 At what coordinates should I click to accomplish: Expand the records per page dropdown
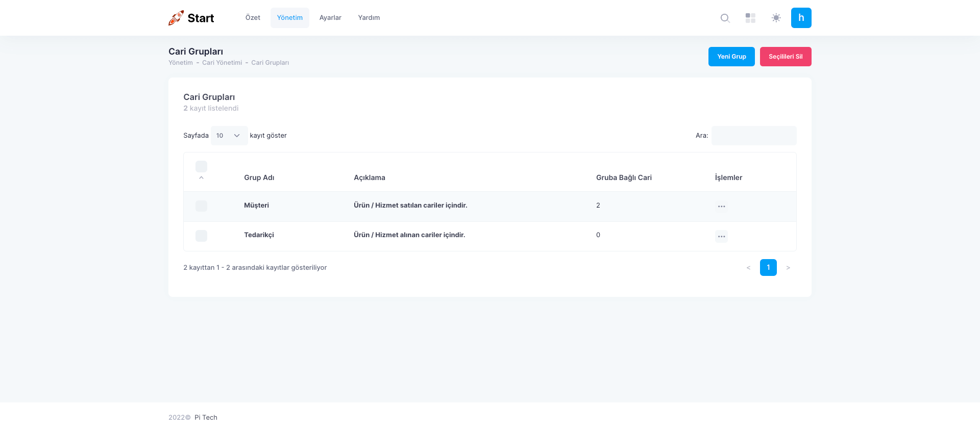click(x=229, y=136)
